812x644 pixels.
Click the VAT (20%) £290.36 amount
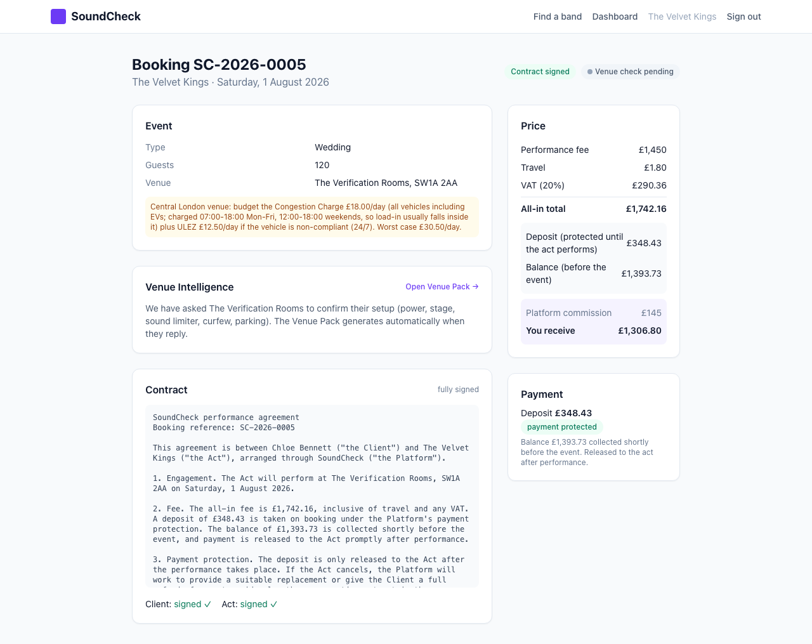tap(649, 185)
